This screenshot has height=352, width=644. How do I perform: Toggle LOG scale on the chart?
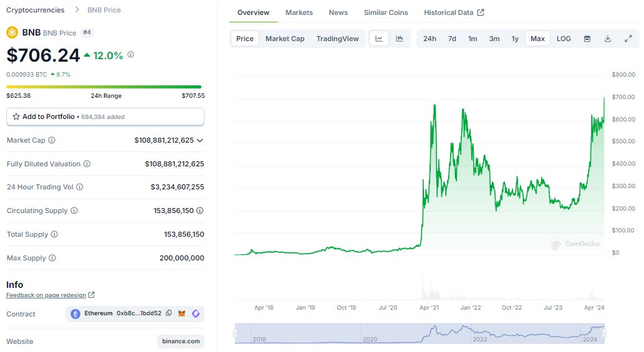click(x=564, y=39)
